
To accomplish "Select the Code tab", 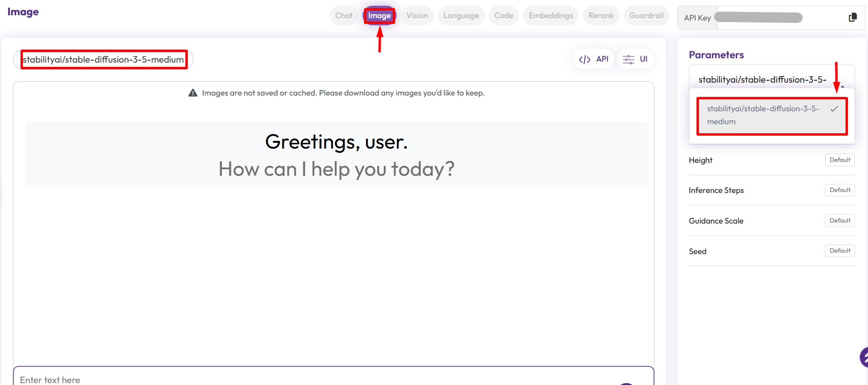I will (x=504, y=16).
